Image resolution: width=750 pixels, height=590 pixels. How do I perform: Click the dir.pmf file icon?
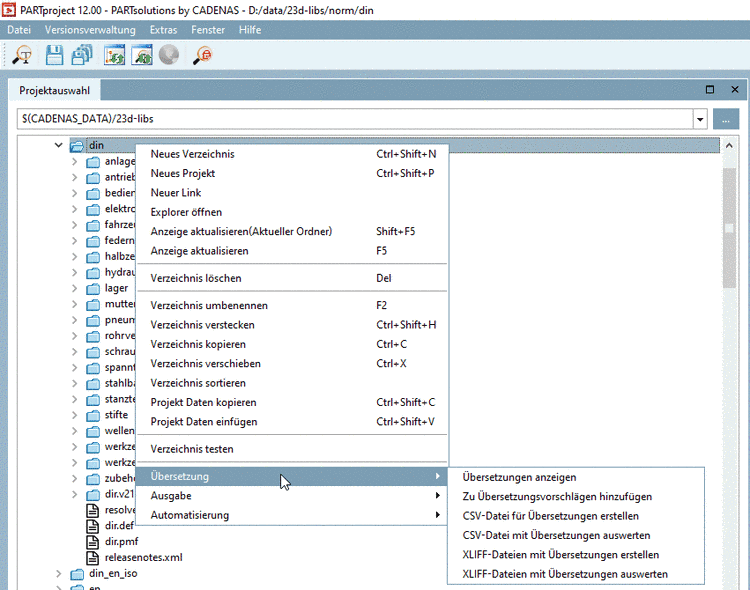tap(92, 542)
